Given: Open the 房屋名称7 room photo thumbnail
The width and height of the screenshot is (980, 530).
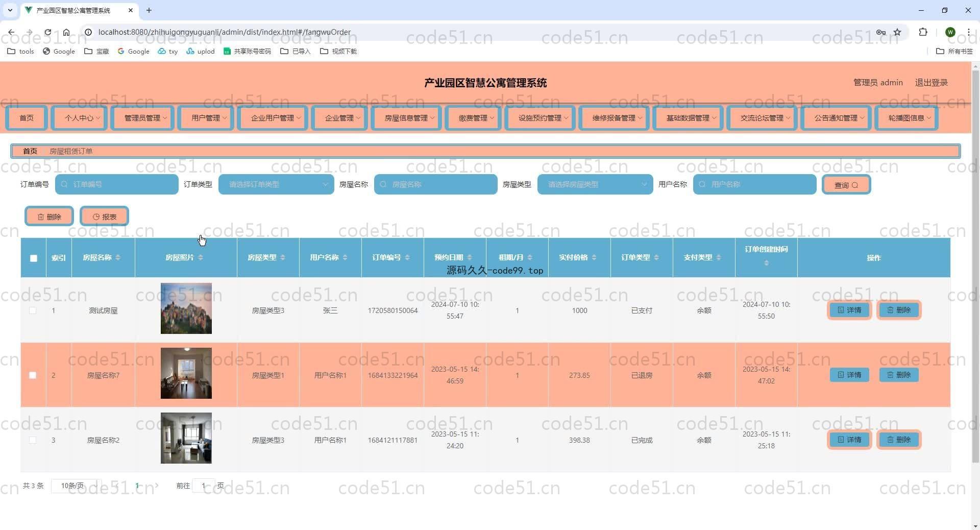Looking at the screenshot, I should tap(186, 373).
